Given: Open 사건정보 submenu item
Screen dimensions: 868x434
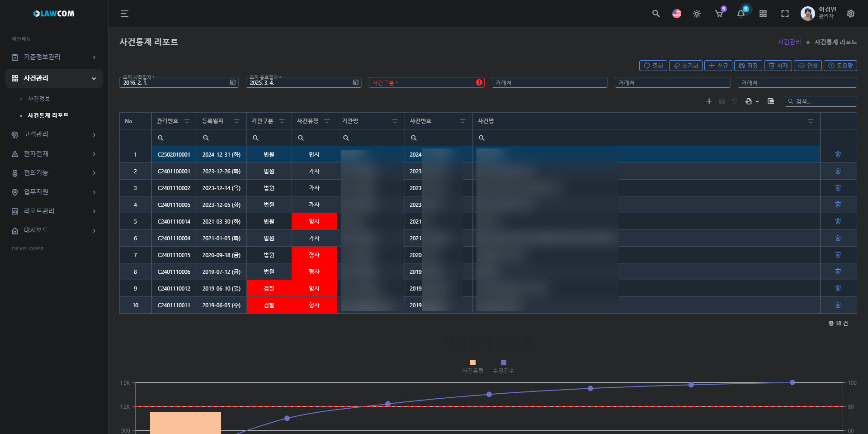Looking at the screenshot, I should pos(39,99).
